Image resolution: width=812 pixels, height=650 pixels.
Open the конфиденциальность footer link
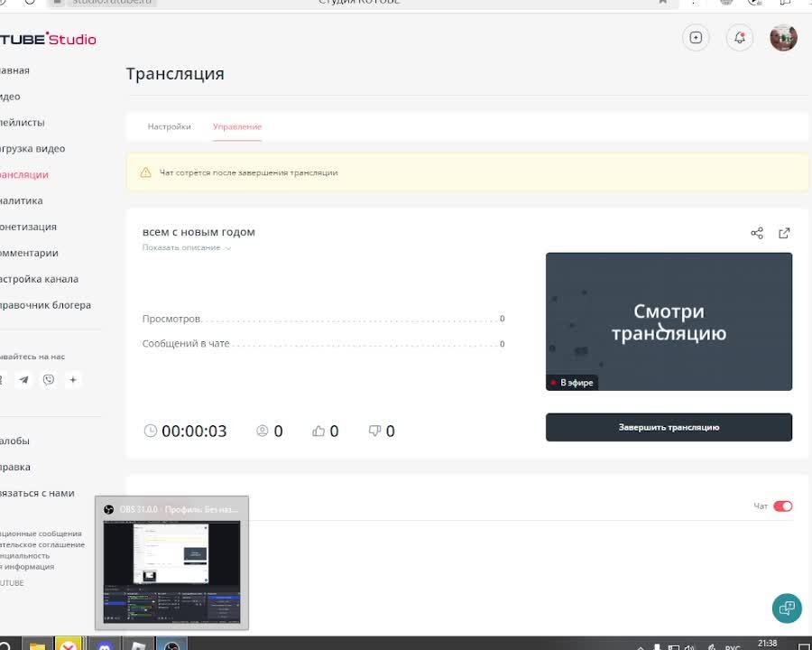click(25, 556)
